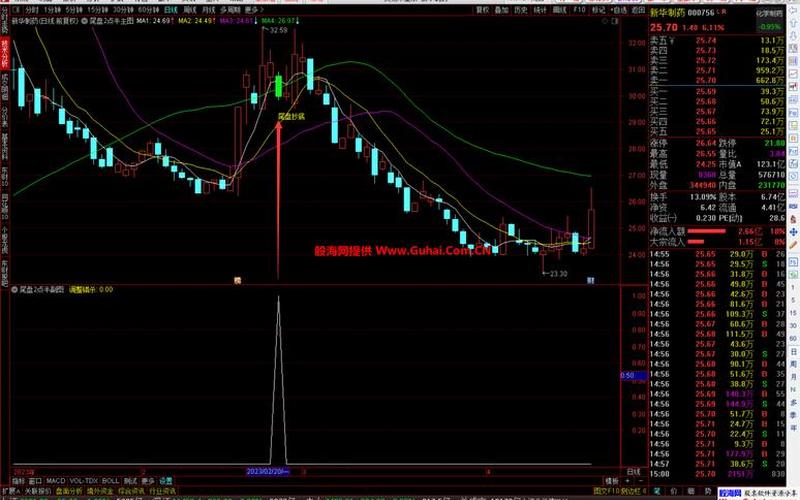Image resolution: width=800 pixels, height=500 pixels.
Task: Open the 更多 periods dropdown
Action: [254, 9]
